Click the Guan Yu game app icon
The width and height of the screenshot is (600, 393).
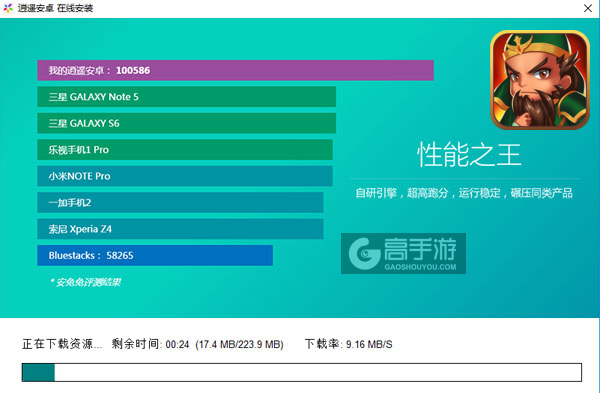click(x=540, y=80)
